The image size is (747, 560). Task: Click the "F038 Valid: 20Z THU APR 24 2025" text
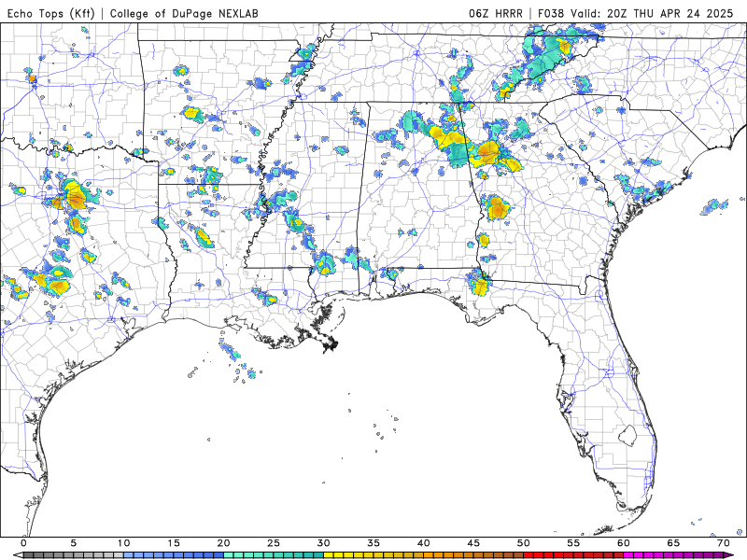(636, 13)
